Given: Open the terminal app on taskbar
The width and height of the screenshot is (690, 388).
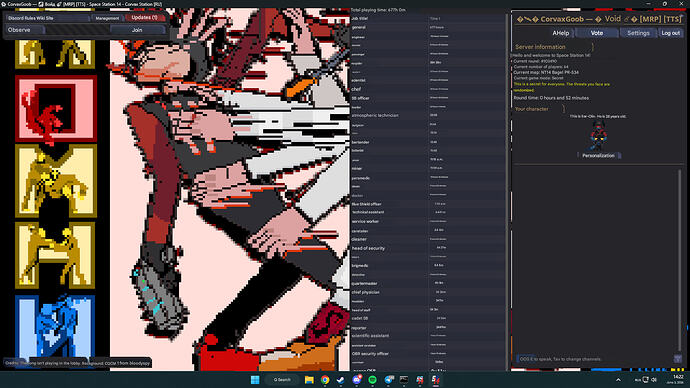Looking at the screenshot, I should point(404,380).
